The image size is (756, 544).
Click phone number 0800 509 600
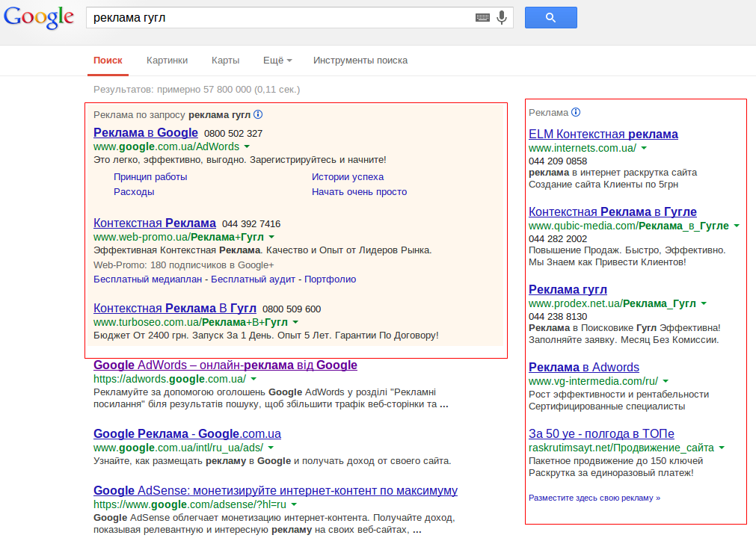[x=292, y=309]
